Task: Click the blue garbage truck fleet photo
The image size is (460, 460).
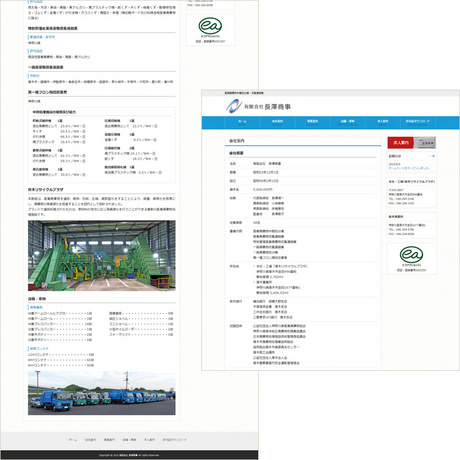Action: tap(102, 393)
